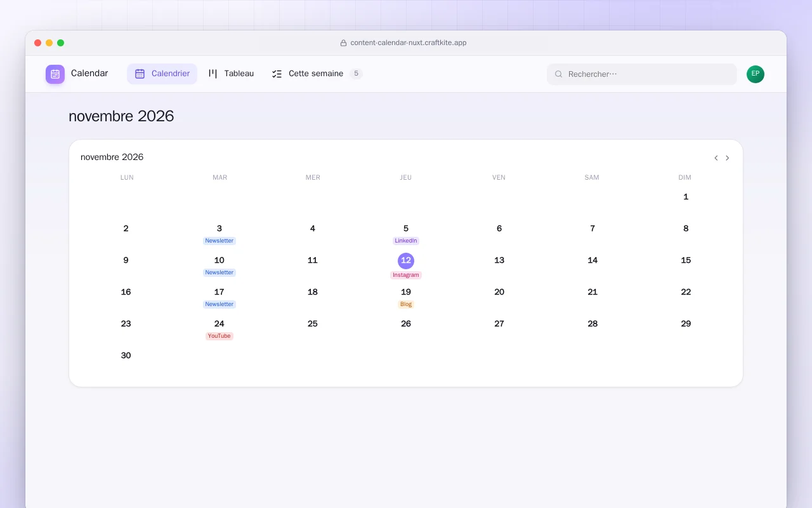
Task: Click the Cette semaine checklist icon
Action: point(277,74)
